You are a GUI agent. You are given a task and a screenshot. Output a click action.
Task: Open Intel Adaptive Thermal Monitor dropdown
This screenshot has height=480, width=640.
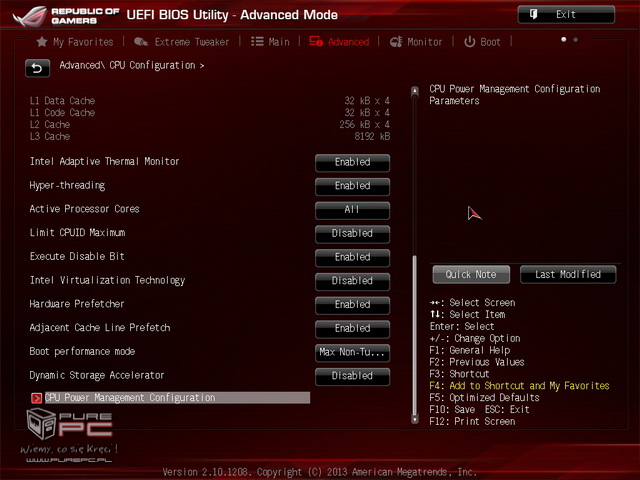click(x=352, y=162)
